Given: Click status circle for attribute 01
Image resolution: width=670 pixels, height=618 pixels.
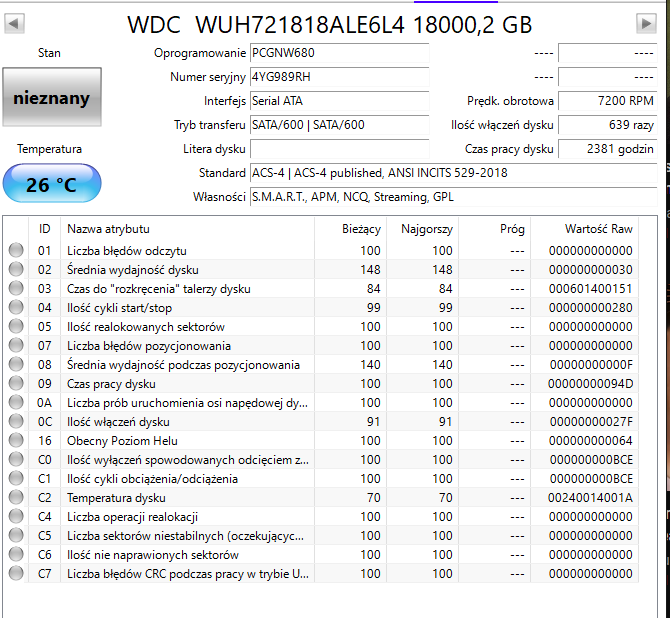Looking at the screenshot, I should (x=16, y=250).
